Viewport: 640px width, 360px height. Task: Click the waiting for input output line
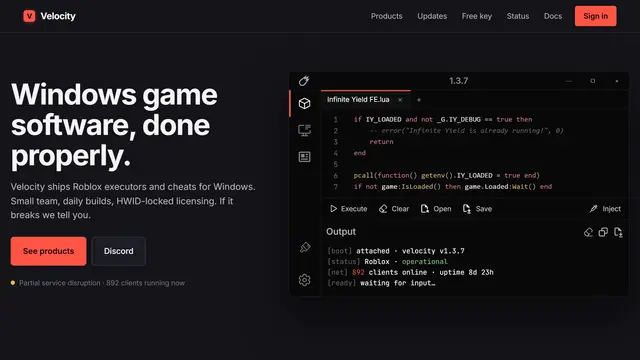[x=381, y=283]
